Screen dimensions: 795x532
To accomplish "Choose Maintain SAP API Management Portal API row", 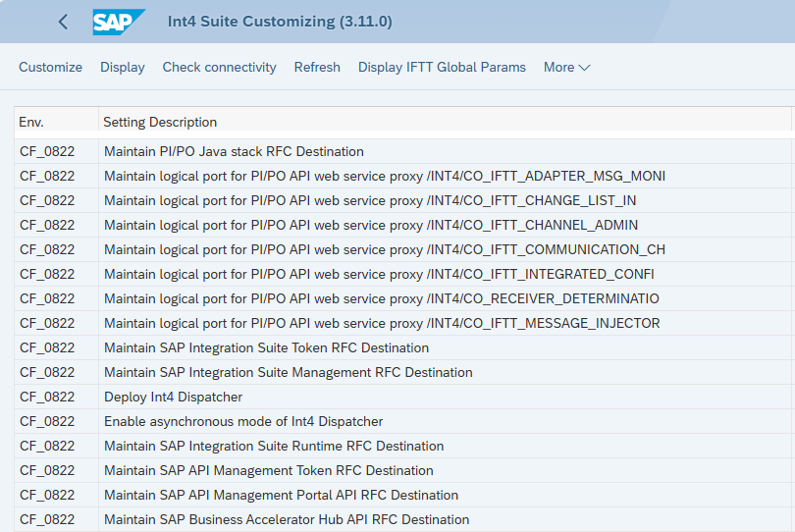I will tap(281, 495).
